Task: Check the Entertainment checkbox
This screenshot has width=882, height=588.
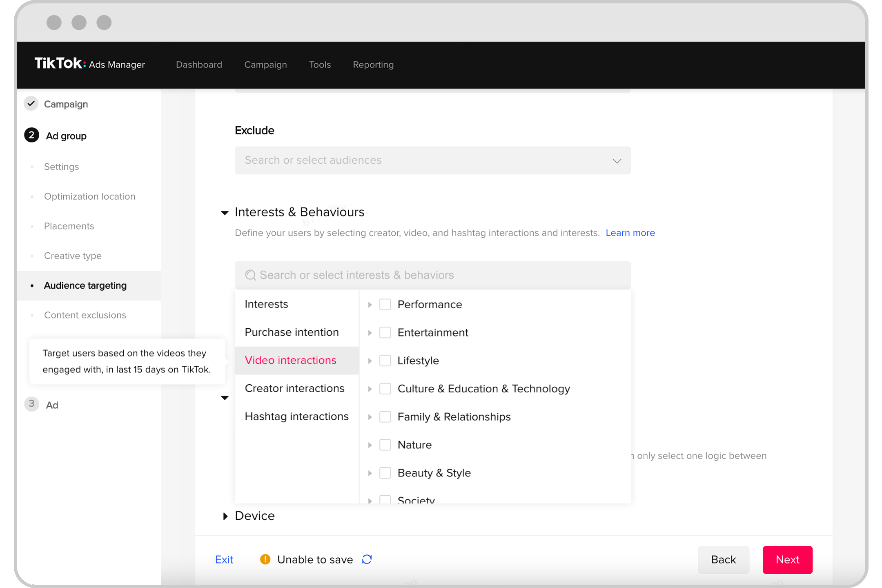Action: 385,332
